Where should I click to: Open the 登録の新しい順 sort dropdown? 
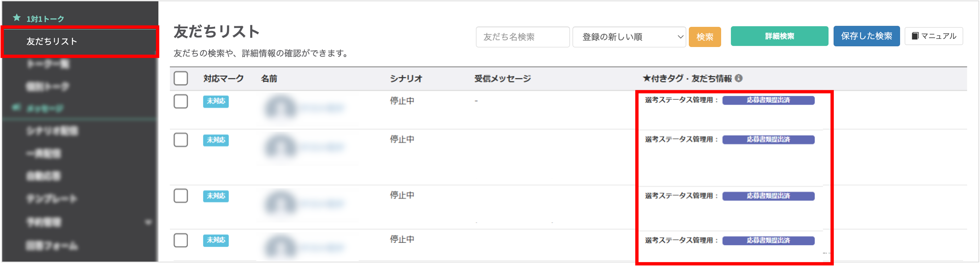tap(629, 37)
